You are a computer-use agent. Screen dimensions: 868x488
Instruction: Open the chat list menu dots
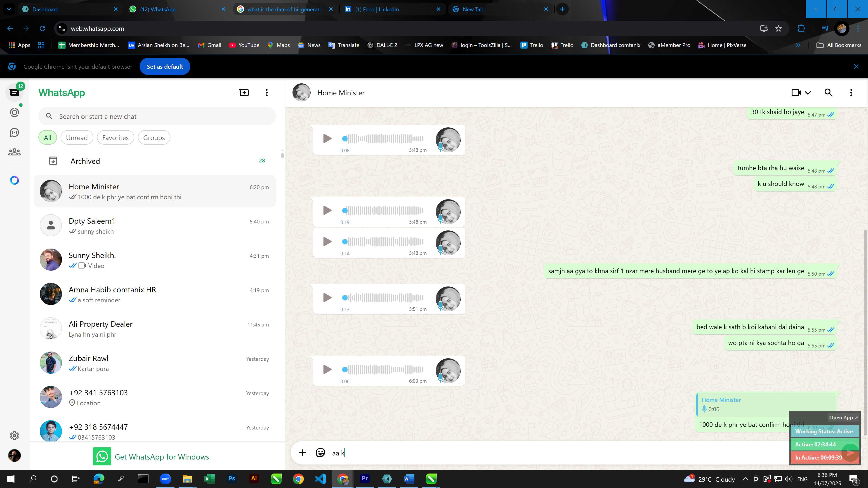click(x=267, y=93)
